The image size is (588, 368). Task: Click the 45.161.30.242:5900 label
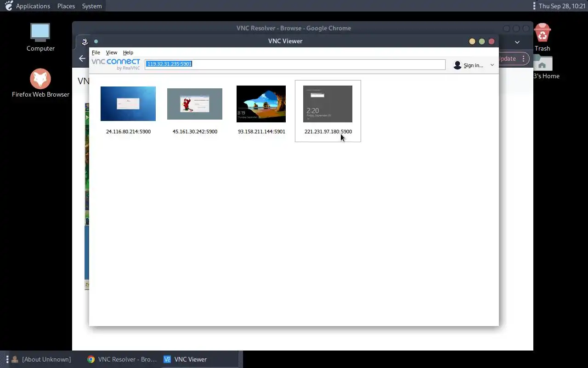(195, 132)
